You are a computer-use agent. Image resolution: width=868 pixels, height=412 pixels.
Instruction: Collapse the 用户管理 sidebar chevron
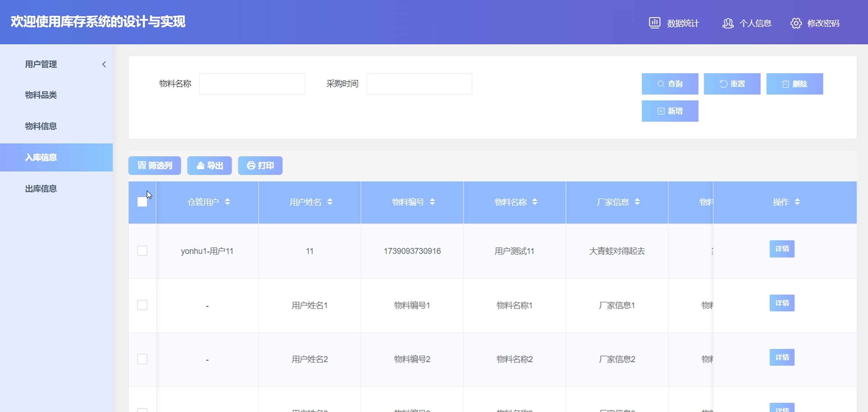104,64
